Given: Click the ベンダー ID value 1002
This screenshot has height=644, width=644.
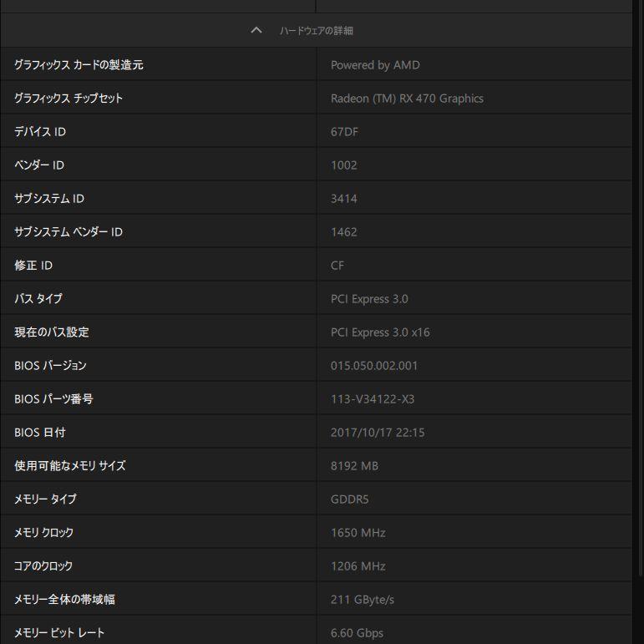Looking at the screenshot, I should coord(344,165).
